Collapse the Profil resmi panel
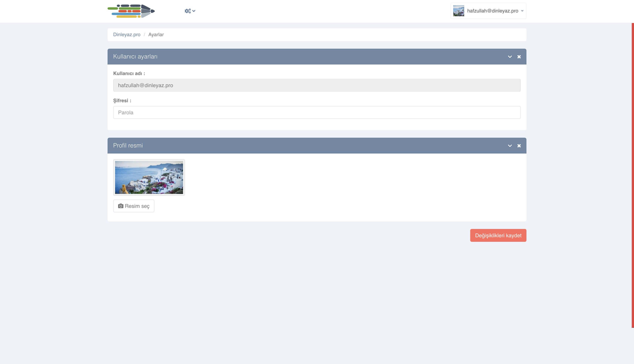Screen dimensions: 634x364 [x=510, y=146]
